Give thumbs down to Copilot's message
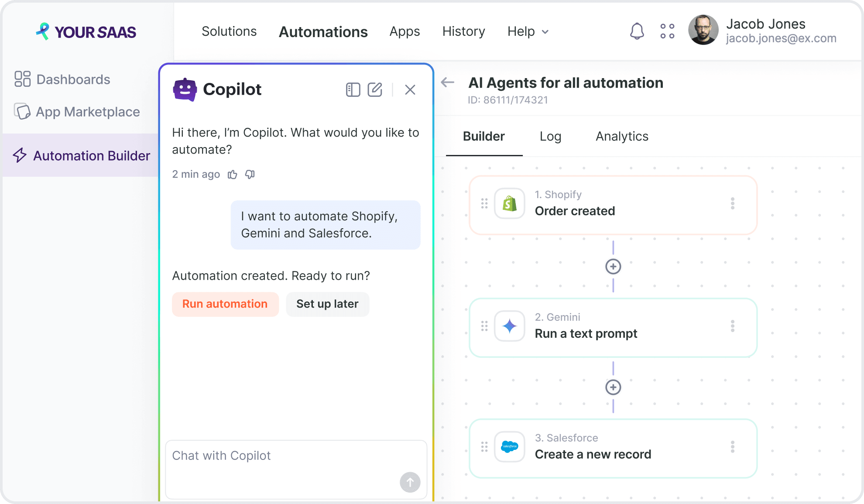The image size is (864, 504). coord(250,175)
